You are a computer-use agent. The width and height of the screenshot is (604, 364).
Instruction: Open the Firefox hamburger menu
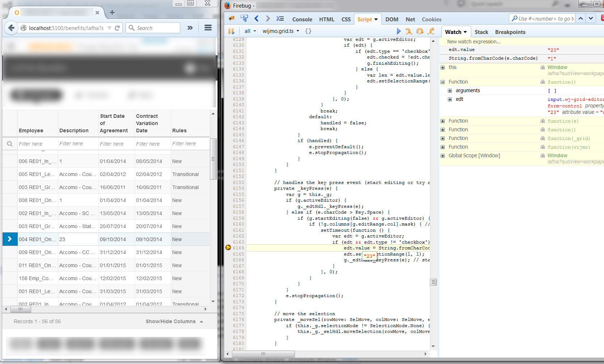[208, 28]
